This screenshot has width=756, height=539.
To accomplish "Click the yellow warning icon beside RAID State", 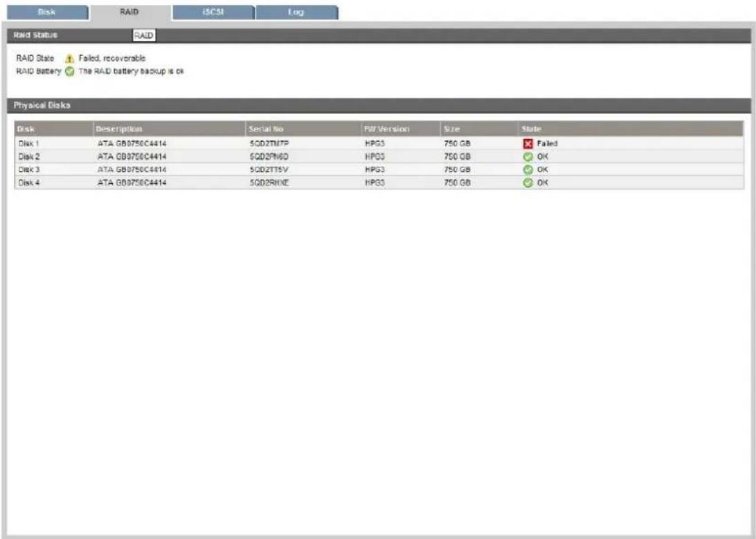I will point(70,58).
